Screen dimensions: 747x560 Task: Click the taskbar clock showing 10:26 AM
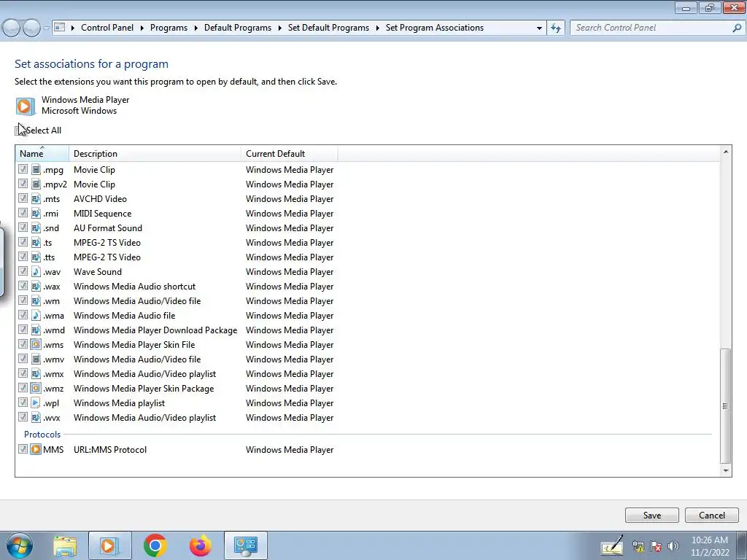pyautogui.click(x=710, y=546)
